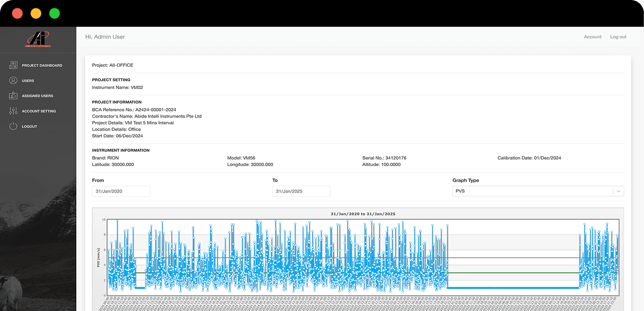Open the PROJECT DASHBOARD menu item
The width and height of the screenshot is (644, 311).
point(42,65)
